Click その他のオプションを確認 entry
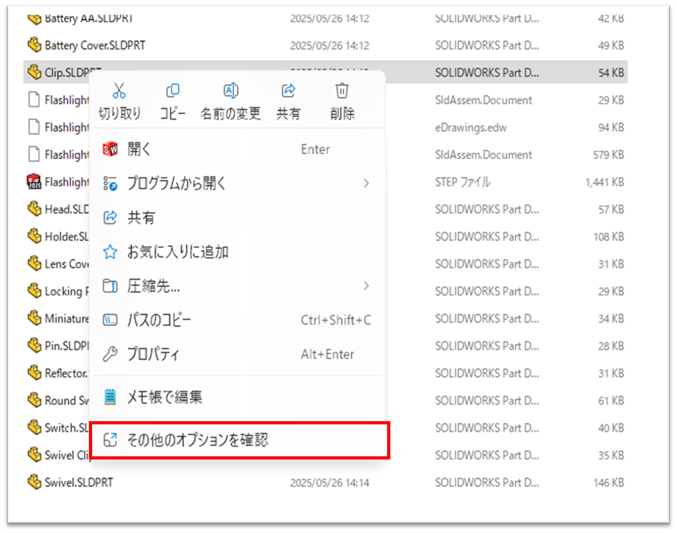Image resolution: width=677 pixels, height=533 pixels. click(197, 440)
